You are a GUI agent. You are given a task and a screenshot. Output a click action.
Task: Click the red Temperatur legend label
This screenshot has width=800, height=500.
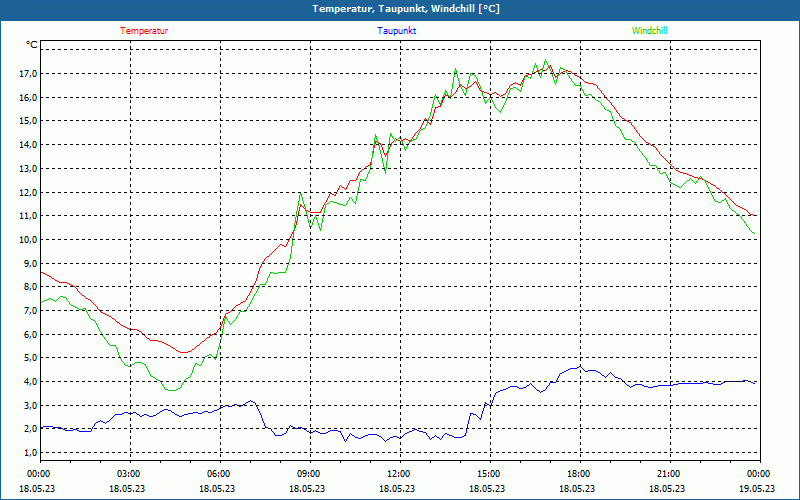click(144, 31)
